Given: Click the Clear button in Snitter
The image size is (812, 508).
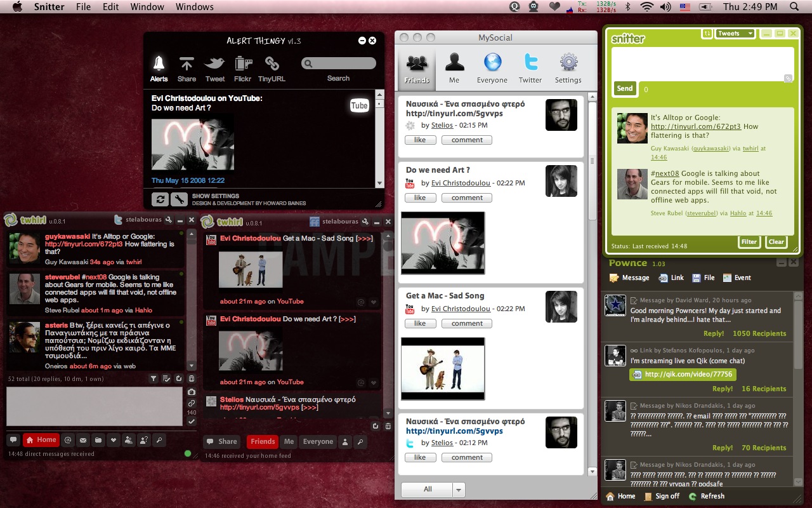Looking at the screenshot, I should pyautogui.click(x=776, y=241).
